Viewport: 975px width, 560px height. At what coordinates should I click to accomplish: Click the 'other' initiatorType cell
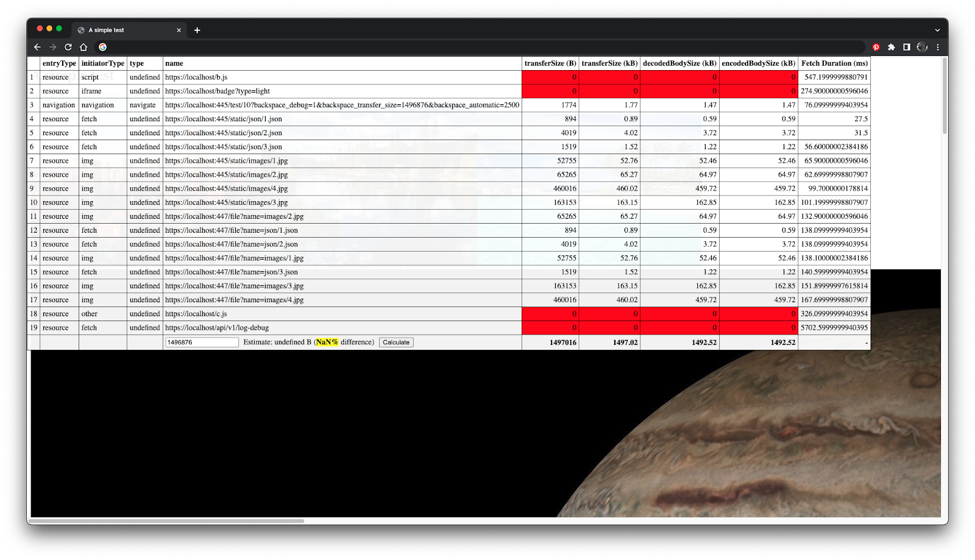click(103, 314)
